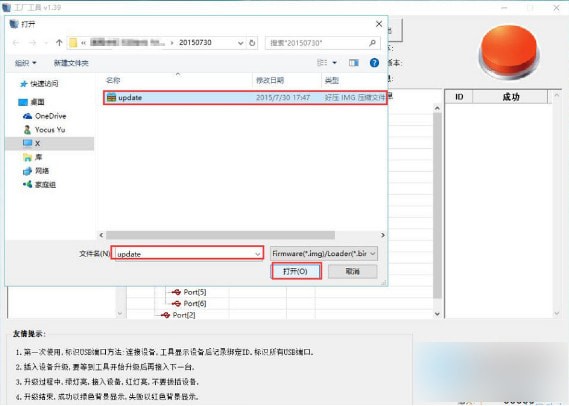This screenshot has height=406, width=569.
Task: Open the recent locations dropdown arrow
Action: [x=46, y=43]
